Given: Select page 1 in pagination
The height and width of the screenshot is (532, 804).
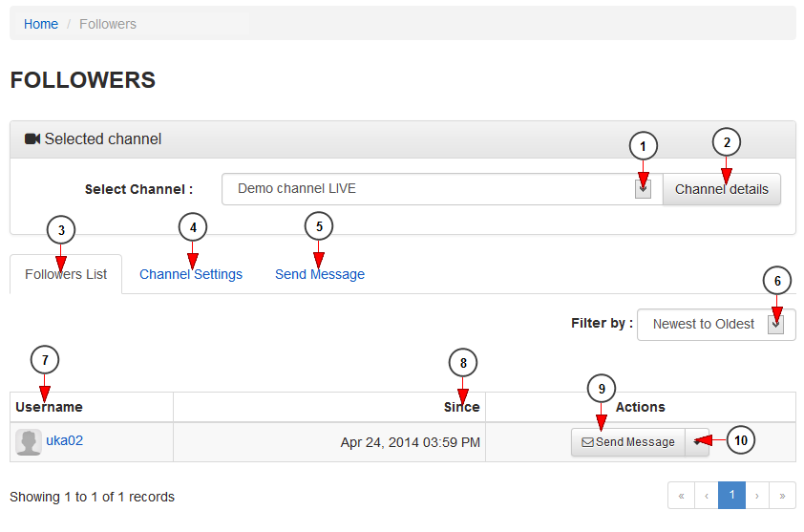Looking at the screenshot, I should (x=731, y=496).
